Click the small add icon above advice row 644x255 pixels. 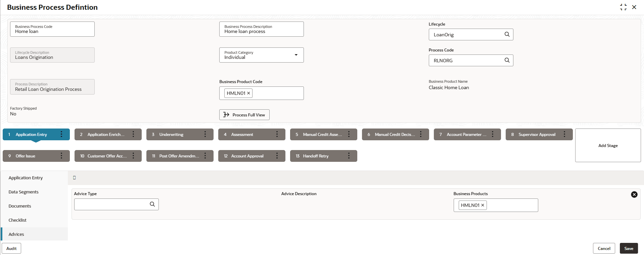click(75, 178)
